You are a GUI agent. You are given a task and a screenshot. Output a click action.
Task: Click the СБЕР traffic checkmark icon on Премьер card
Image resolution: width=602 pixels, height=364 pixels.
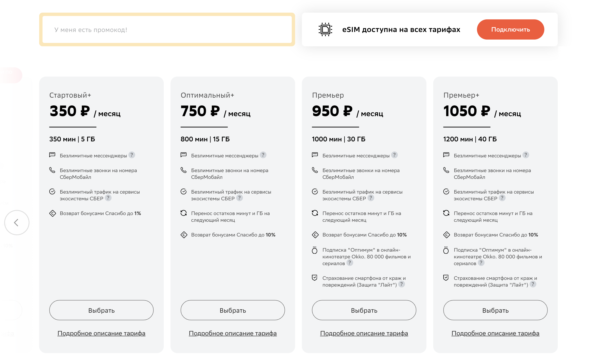[315, 192]
